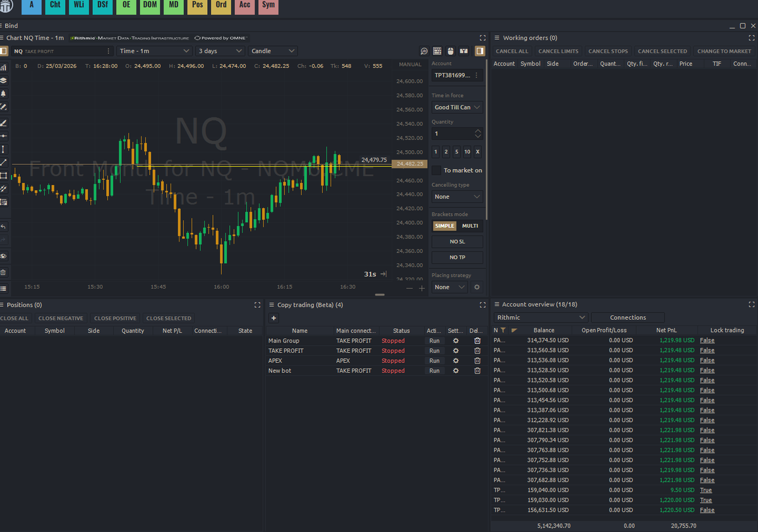Zoom in the chart with the plus icon
The height and width of the screenshot is (532, 758).
(x=422, y=288)
